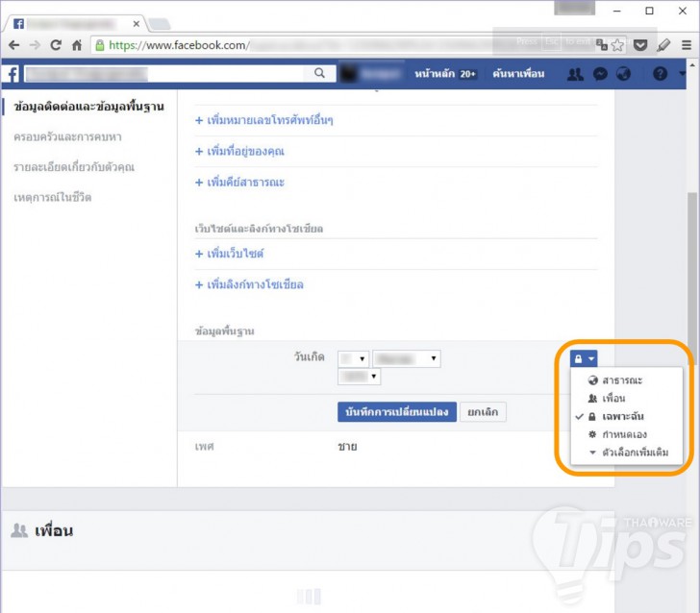Bookmark this page with star icon

pyautogui.click(x=617, y=45)
